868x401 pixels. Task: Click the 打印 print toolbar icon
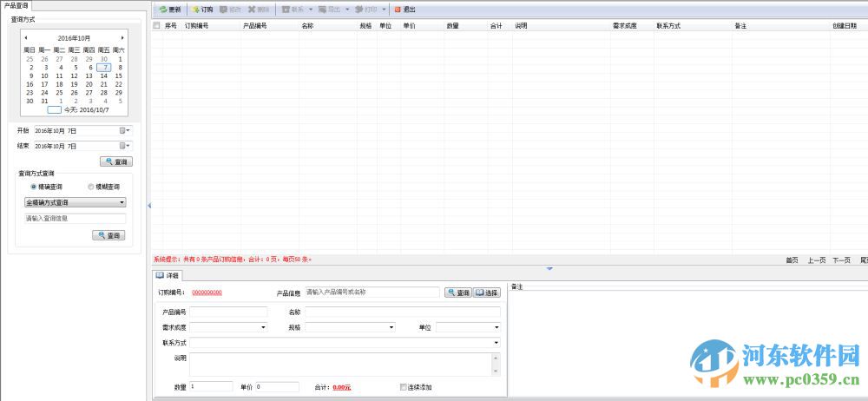[358, 10]
